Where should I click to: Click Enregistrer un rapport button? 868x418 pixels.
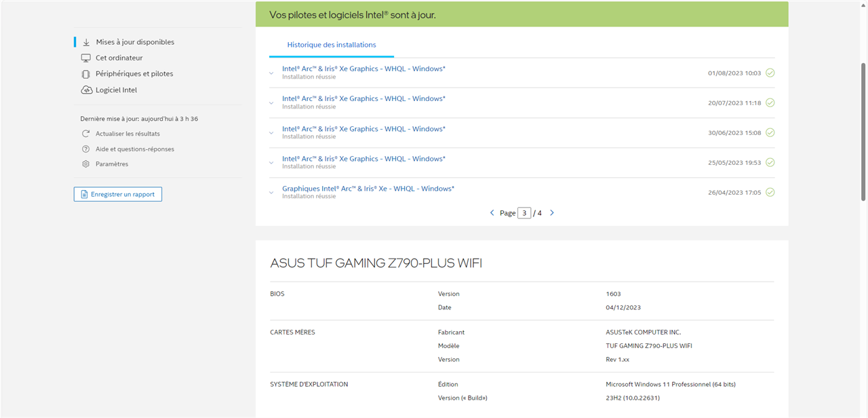(118, 194)
